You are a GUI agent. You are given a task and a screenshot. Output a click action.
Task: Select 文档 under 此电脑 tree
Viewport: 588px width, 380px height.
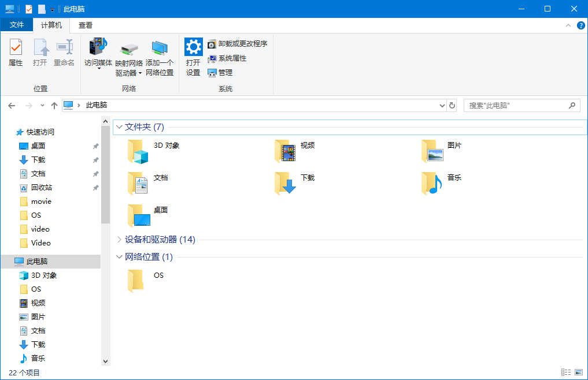pos(38,330)
